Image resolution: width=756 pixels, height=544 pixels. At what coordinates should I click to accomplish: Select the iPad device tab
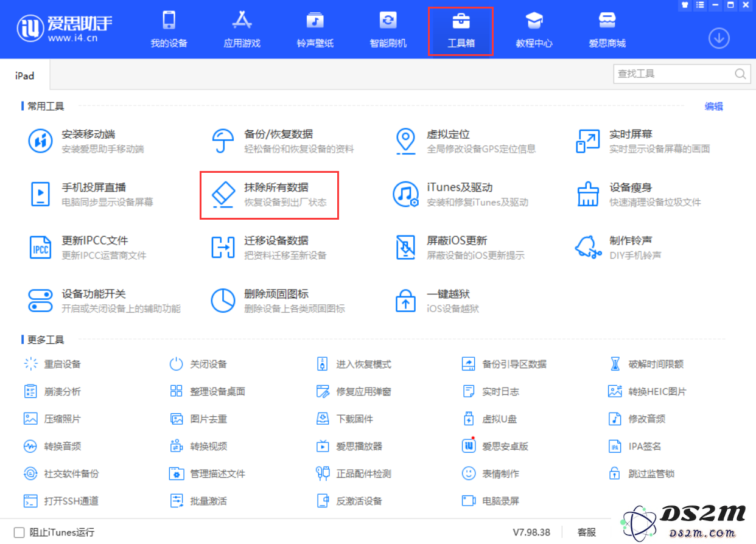point(24,76)
